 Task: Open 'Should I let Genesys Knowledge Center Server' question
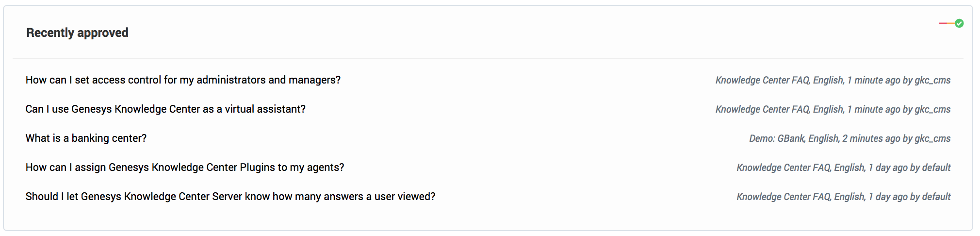click(230, 196)
